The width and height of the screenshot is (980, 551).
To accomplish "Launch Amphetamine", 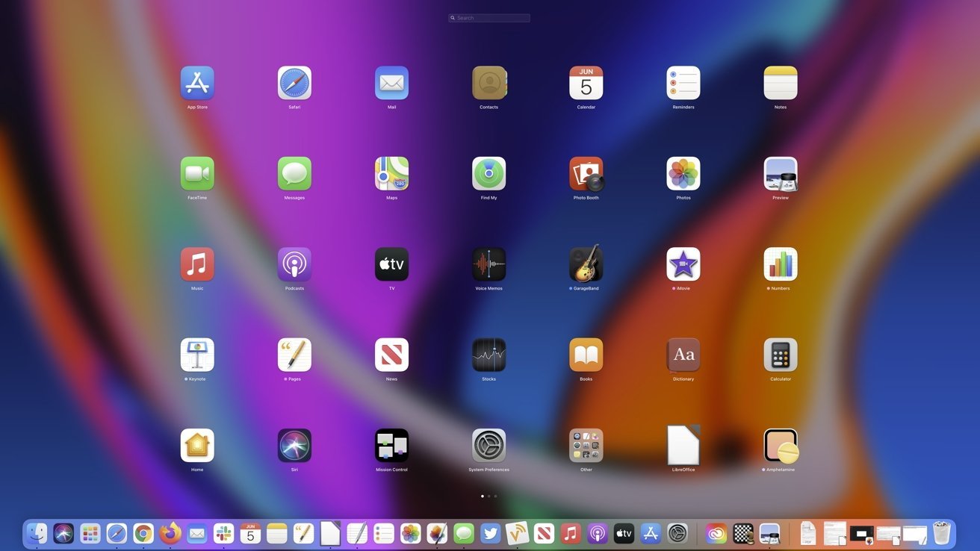I will pyautogui.click(x=780, y=446).
